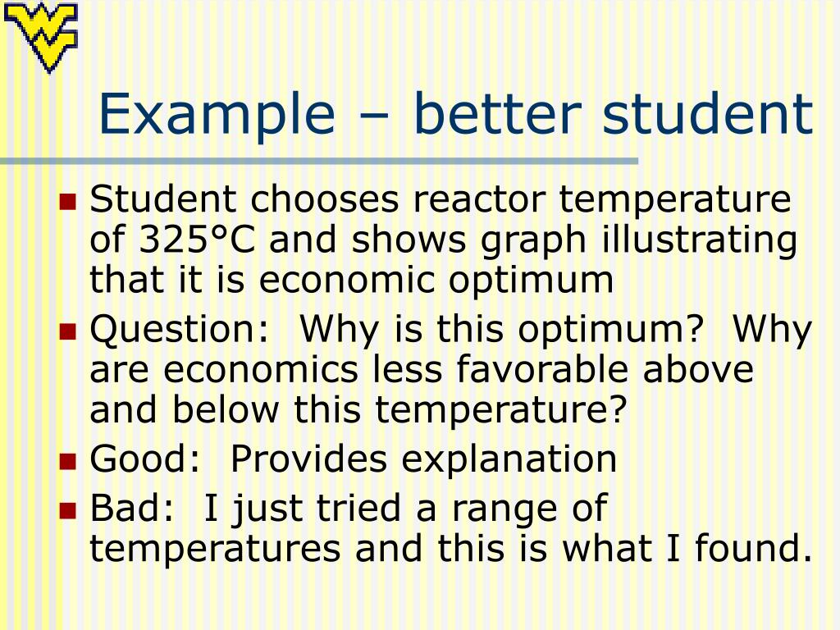The width and height of the screenshot is (840, 630).
Task: Click the phrase 'and below this temperature?'
Action: [x=358, y=410]
